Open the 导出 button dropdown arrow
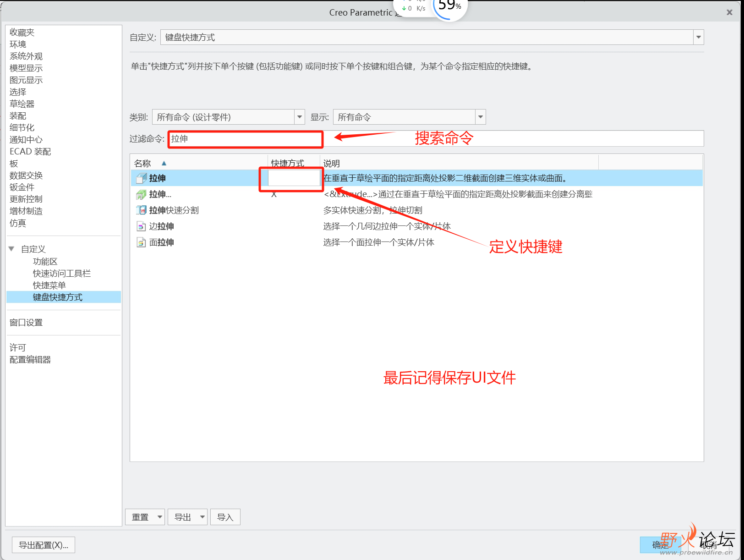 click(x=202, y=517)
